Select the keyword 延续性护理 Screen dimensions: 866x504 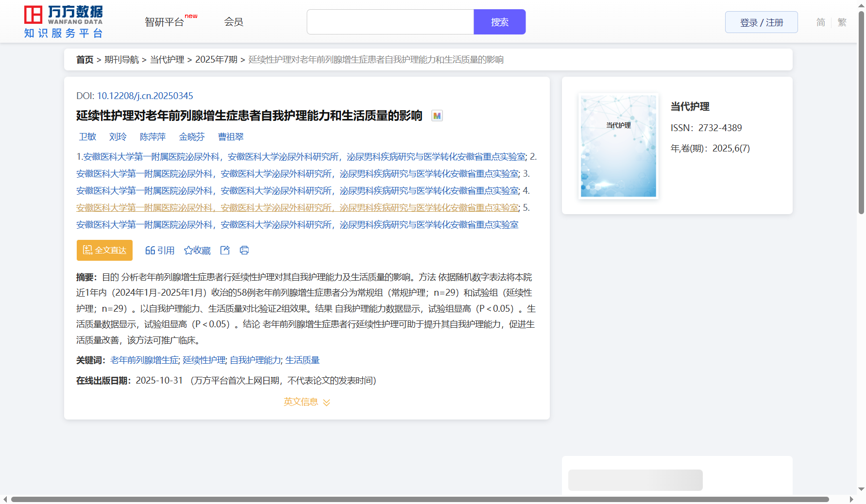204,360
